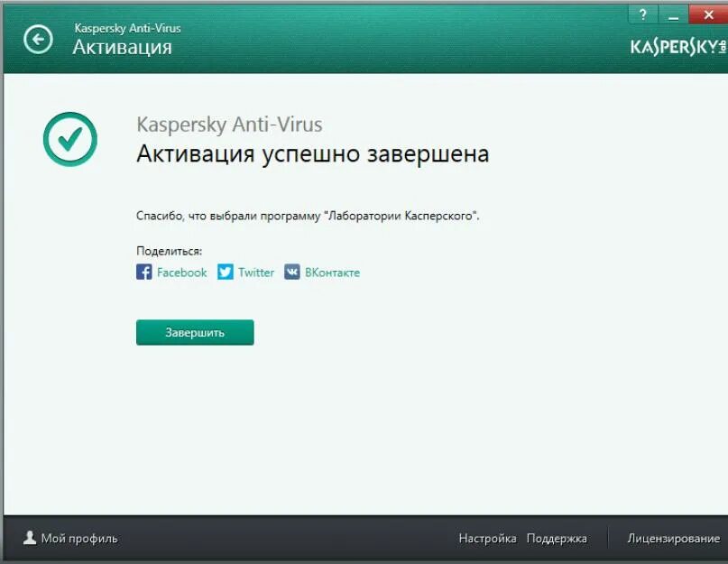Screen dimensions: 728x564
Task: Close the Kaspersky activation window
Action: tap(708, 14)
